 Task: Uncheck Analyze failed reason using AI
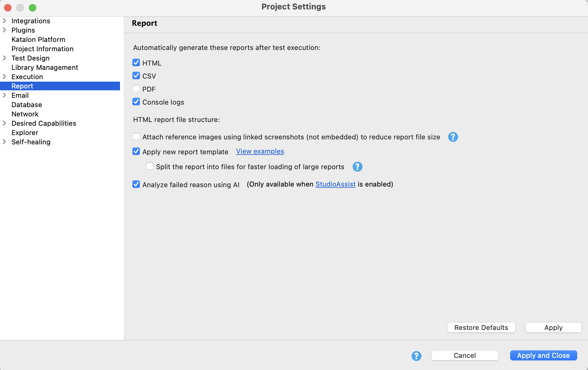(136, 184)
